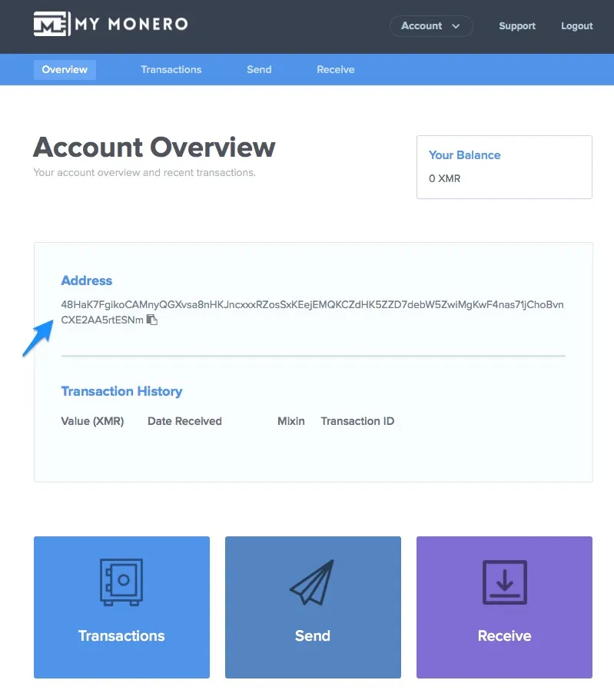This screenshot has height=700, width=614.
Task: Click the MY MONERO brand text
Action: pyautogui.click(x=131, y=25)
